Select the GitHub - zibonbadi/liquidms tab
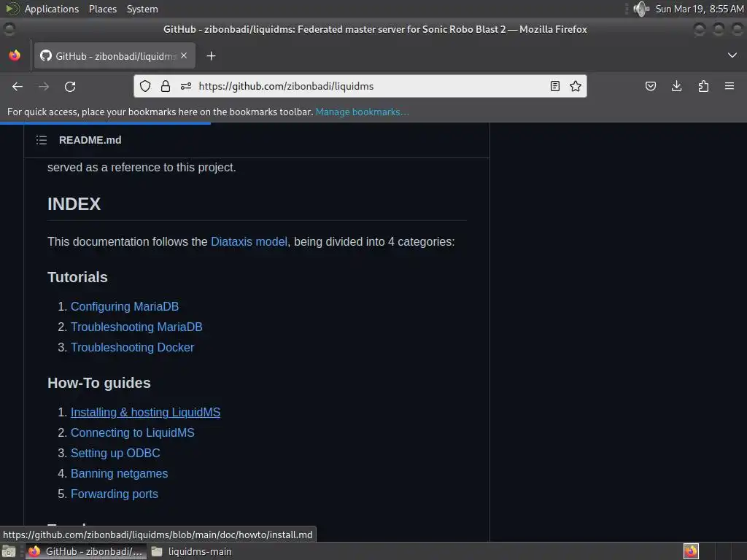 click(115, 55)
